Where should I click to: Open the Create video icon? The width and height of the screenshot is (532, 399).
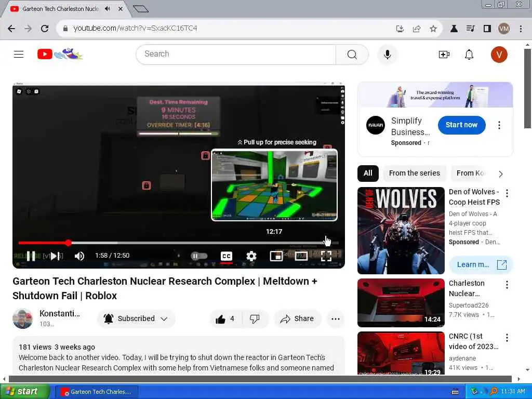444,54
